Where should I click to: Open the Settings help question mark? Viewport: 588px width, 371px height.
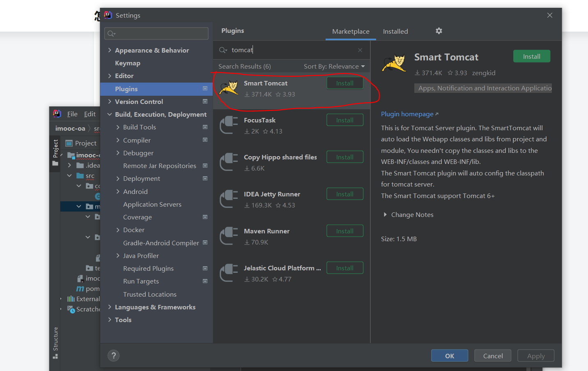[114, 356]
